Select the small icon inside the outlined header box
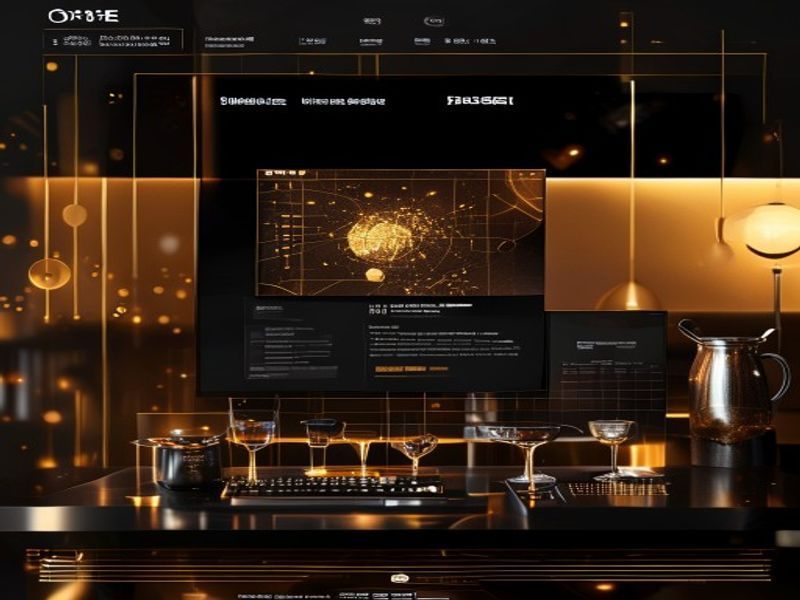Image resolution: width=800 pixels, height=600 pixels. click(55, 42)
